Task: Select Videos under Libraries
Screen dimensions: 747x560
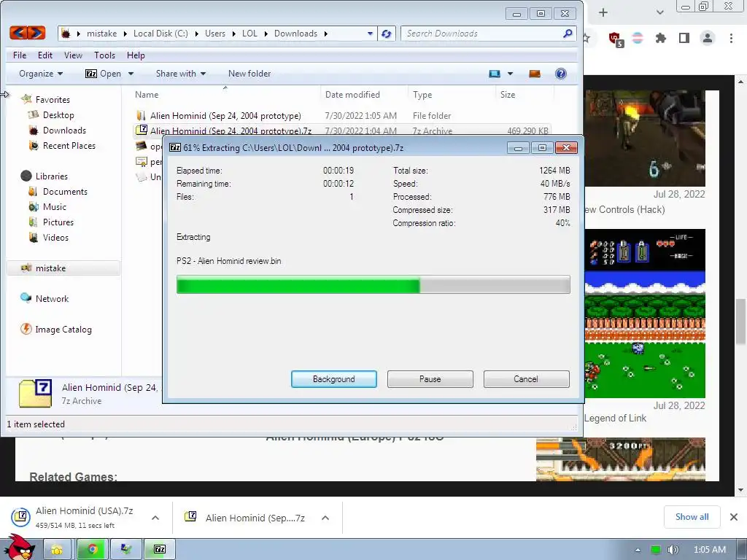Action: [55, 237]
